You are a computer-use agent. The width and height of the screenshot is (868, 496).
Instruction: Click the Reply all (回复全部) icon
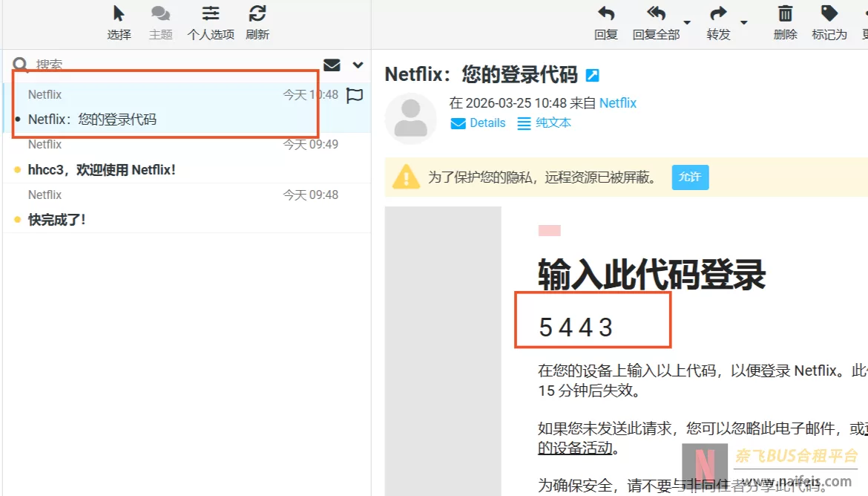(x=656, y=22)
